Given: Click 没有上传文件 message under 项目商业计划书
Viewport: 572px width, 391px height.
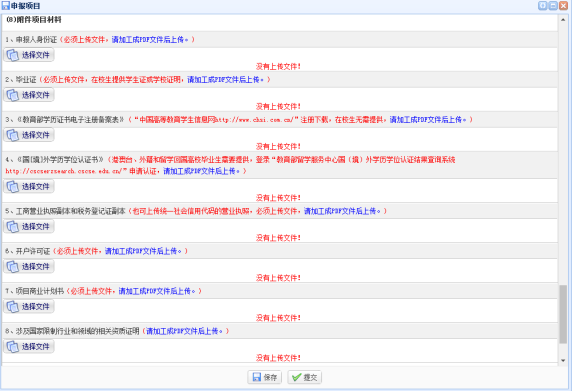Looking at the screenshot, I should coord(278,318).
